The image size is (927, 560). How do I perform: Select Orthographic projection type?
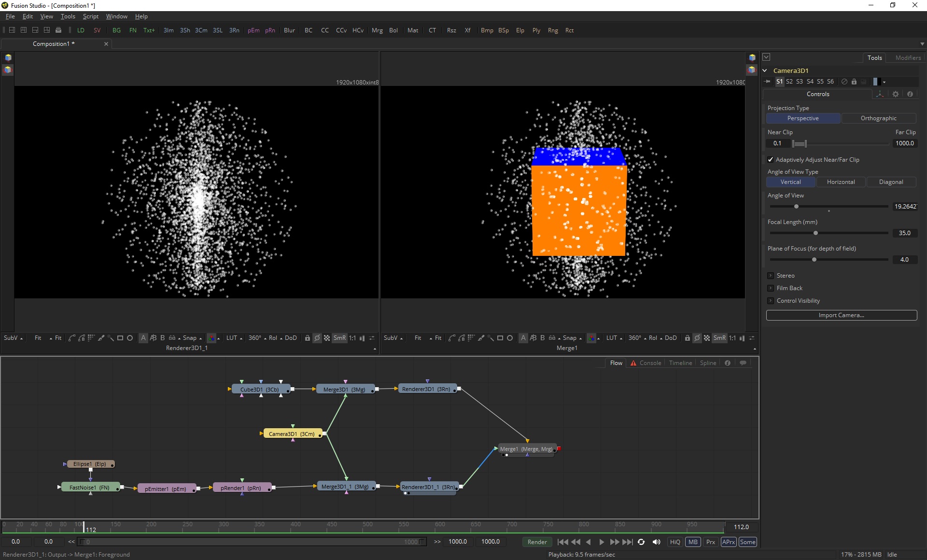(x=878, y=118)
